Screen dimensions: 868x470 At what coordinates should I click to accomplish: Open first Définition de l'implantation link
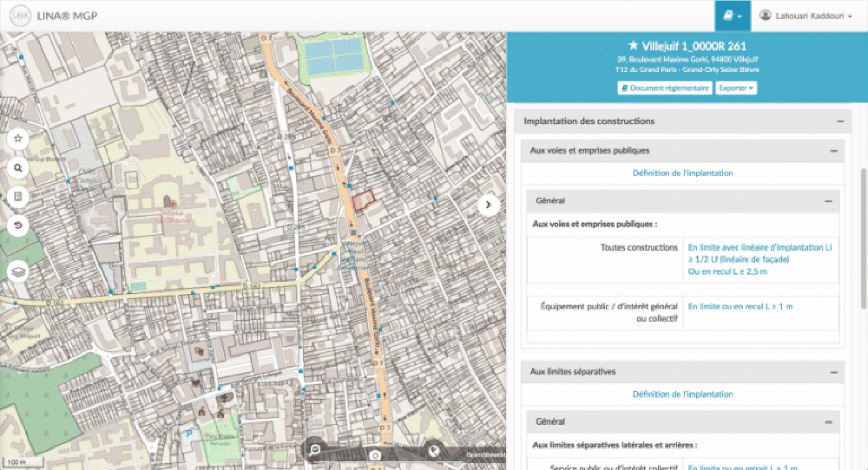pyautogui.click(x=683, y=173)
